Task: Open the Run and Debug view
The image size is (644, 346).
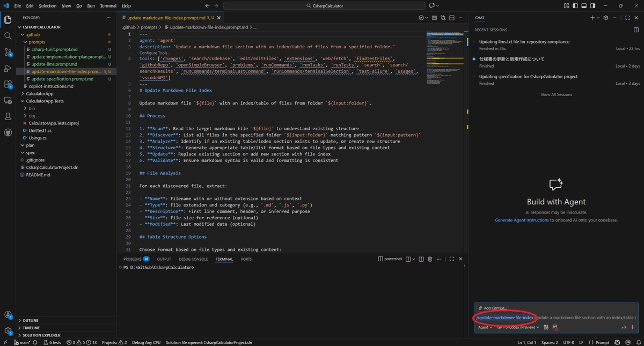Action: pos(8,68)
